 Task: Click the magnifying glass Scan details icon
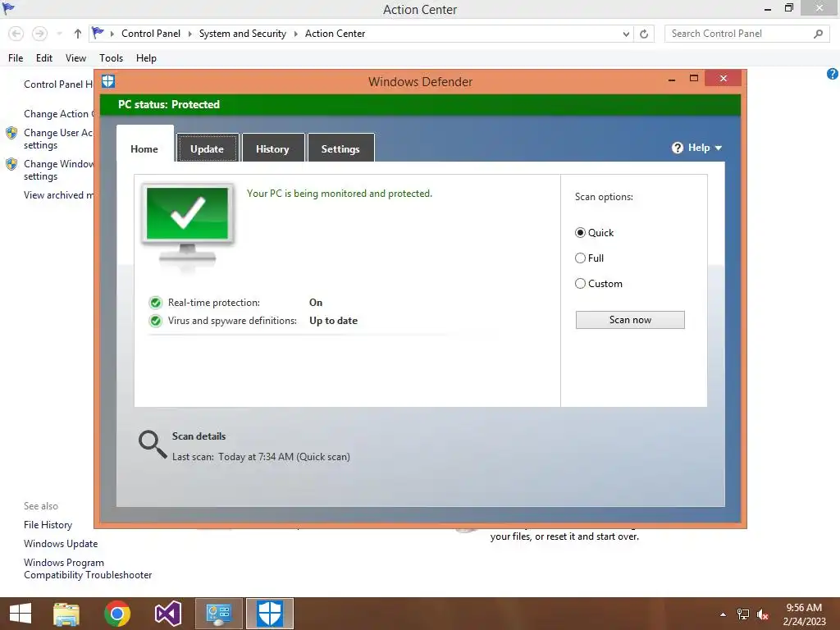(x=152, y=444)
